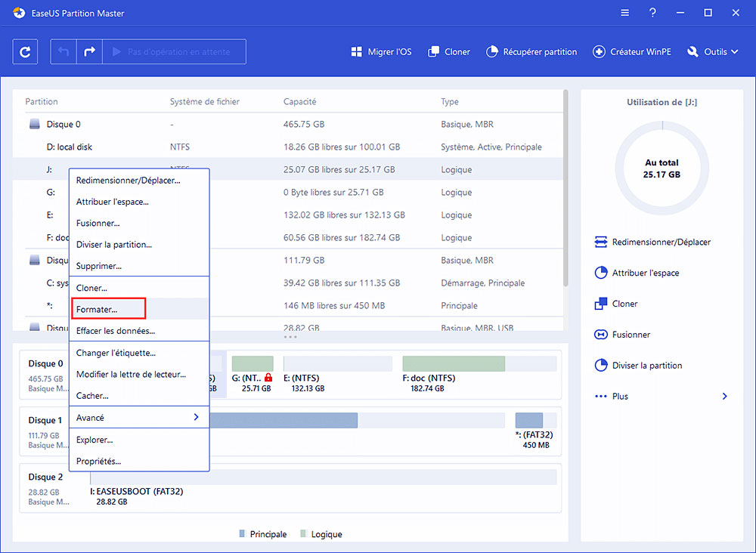Click the Outils wrench icon
Image resolution: width=756 pixels, height=553 pixels.
692,51
